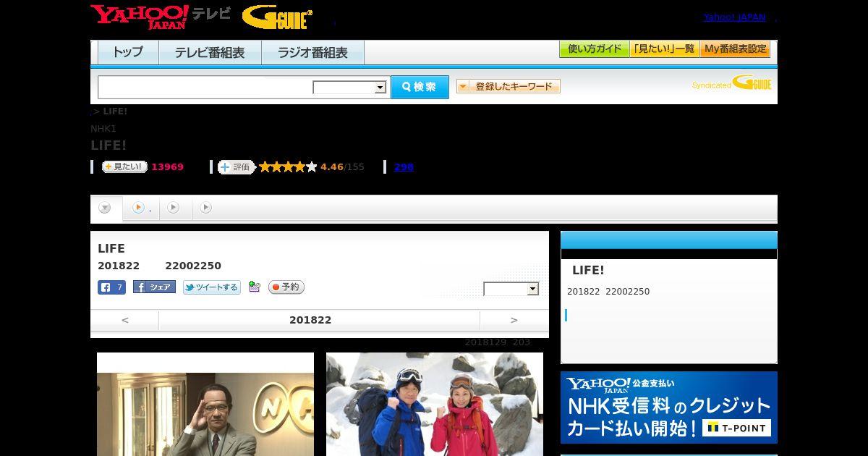
Task: Open the Yahoo! JAPAN link at top right
Action: click(x=734, y=17)
